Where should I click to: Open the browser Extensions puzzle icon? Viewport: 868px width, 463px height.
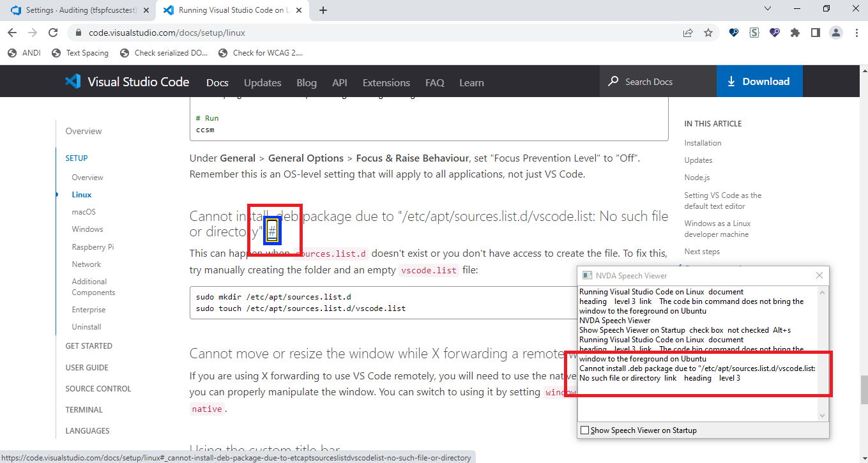795,33
